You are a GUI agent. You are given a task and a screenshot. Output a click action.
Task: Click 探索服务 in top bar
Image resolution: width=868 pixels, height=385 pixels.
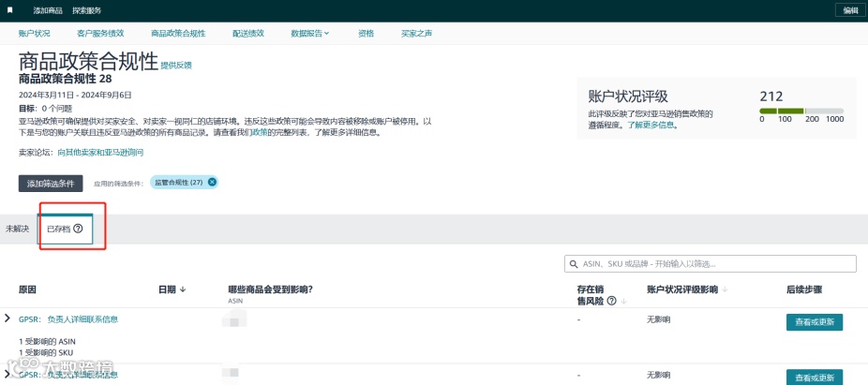87,10
